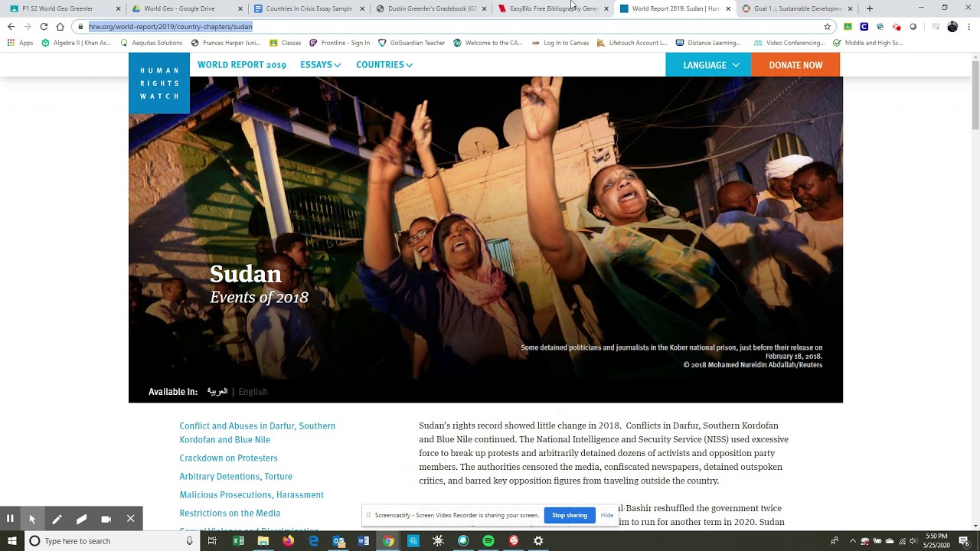The height and width of the screenshot is (551, 980).
Task: Show hidden system tray icons
Action: 852,541
